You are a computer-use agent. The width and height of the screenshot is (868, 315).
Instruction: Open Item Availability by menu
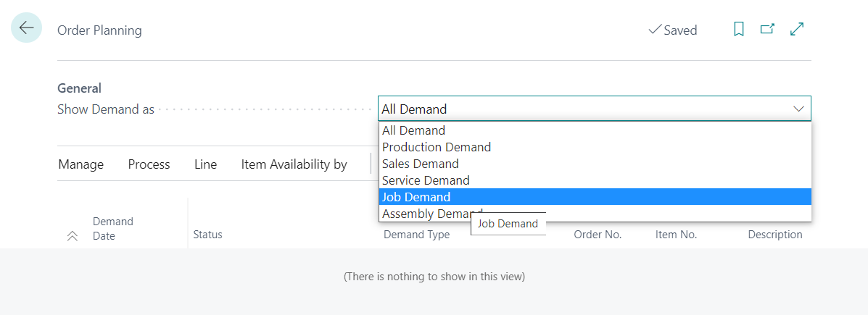294,164
